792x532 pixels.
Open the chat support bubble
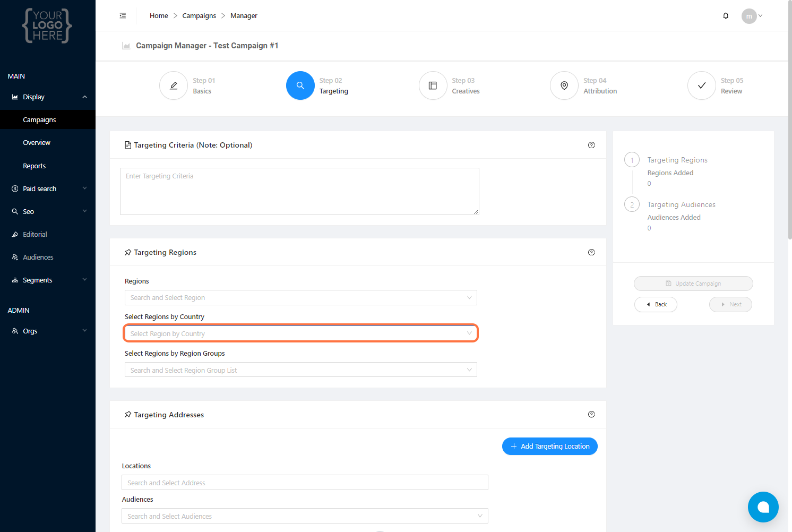tap(763, 507)
